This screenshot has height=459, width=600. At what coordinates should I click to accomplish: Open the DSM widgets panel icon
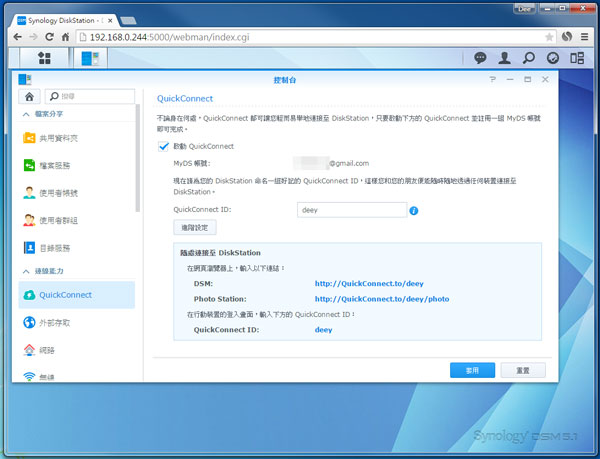552,58
